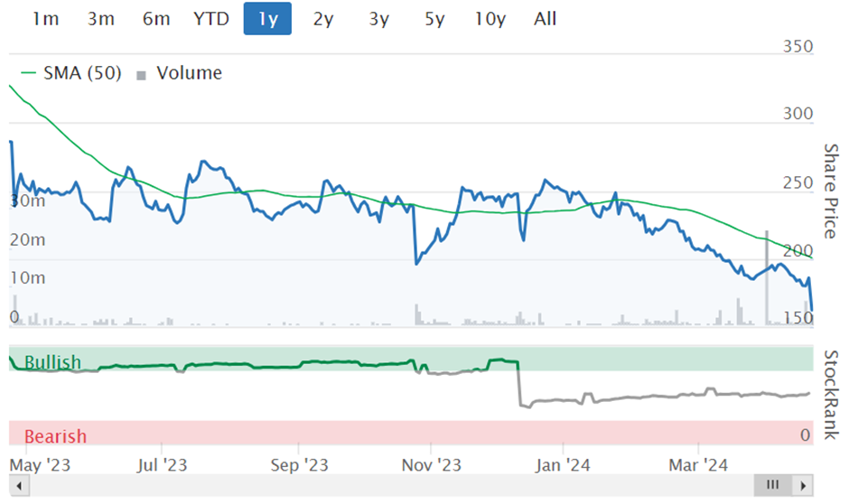This screenshot has height=504, width=849.
Task: Select the 3m time range
Action: click(x=101, y=19)
